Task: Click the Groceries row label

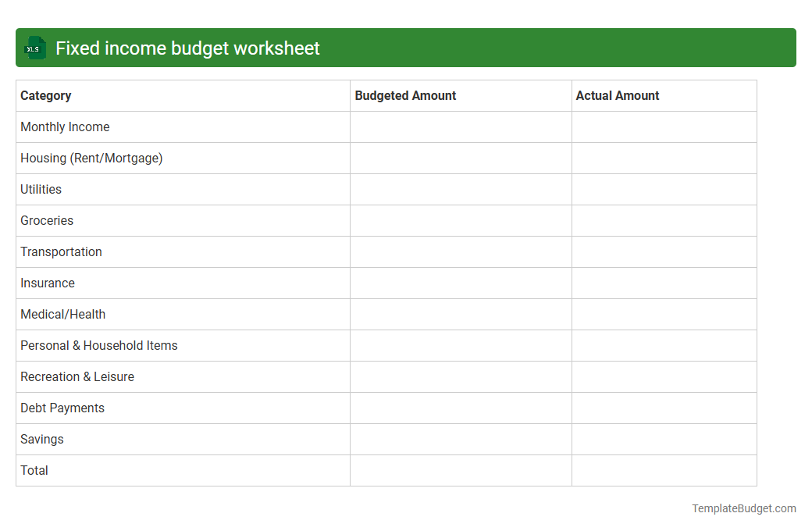Action: click(47, 220)
